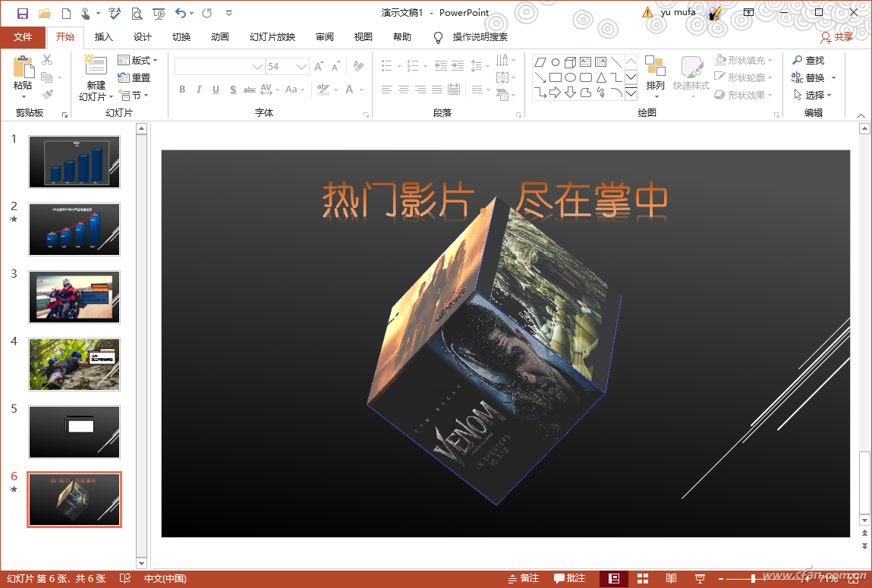This screenshot has width=872, height=588.
Task: Create new document from quick access toolbar
Action: [66, 14]
